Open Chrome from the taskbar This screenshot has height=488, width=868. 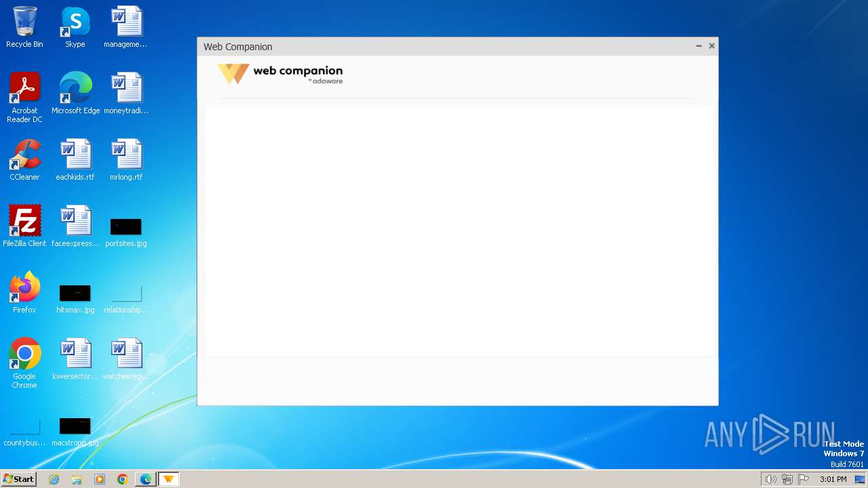[x=123, y=479]
